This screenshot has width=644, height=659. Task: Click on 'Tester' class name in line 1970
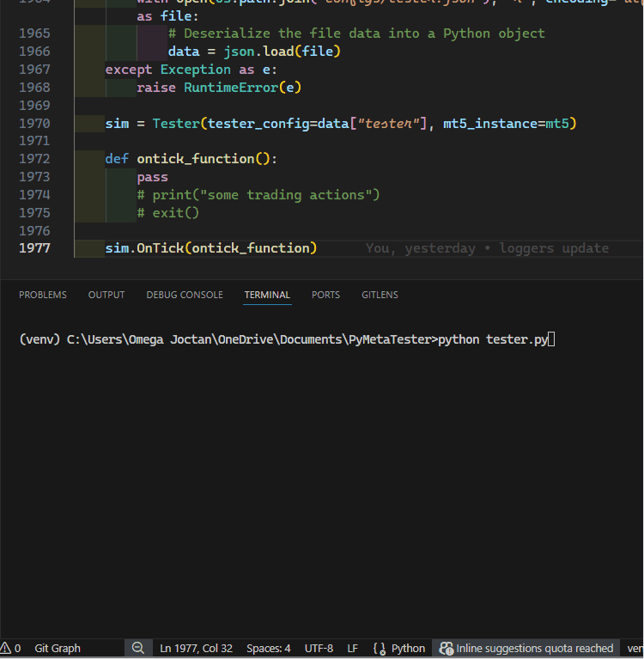pos(176,124)
